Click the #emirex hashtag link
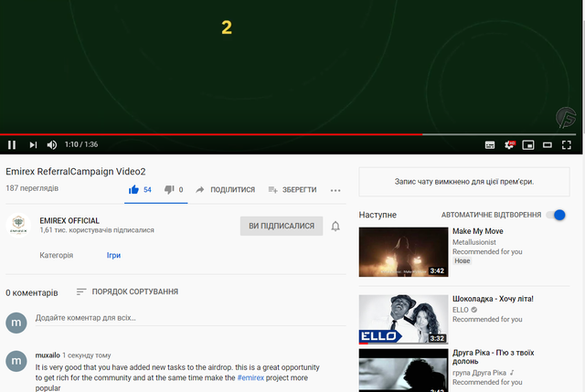The height and width of the screenshot is (392, 585). coord(250,377)
